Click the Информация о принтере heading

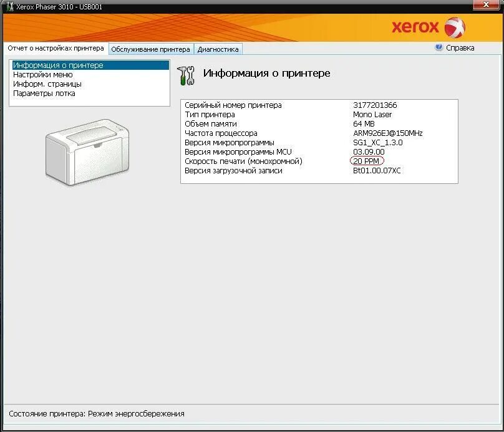[266, 73]
